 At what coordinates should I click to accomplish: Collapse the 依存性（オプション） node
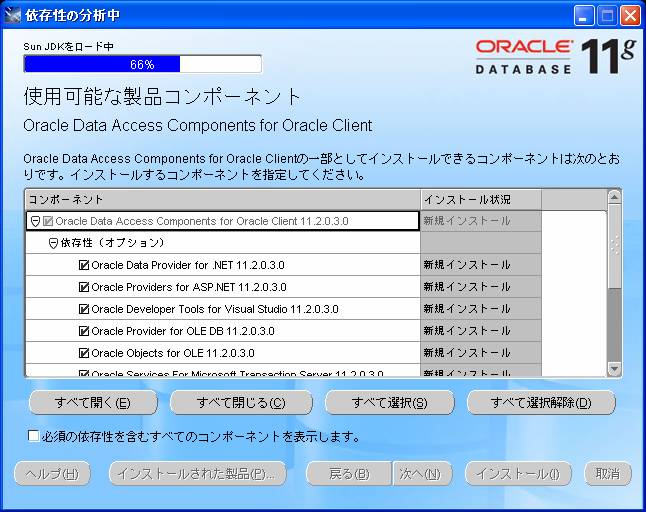point(53,243)
